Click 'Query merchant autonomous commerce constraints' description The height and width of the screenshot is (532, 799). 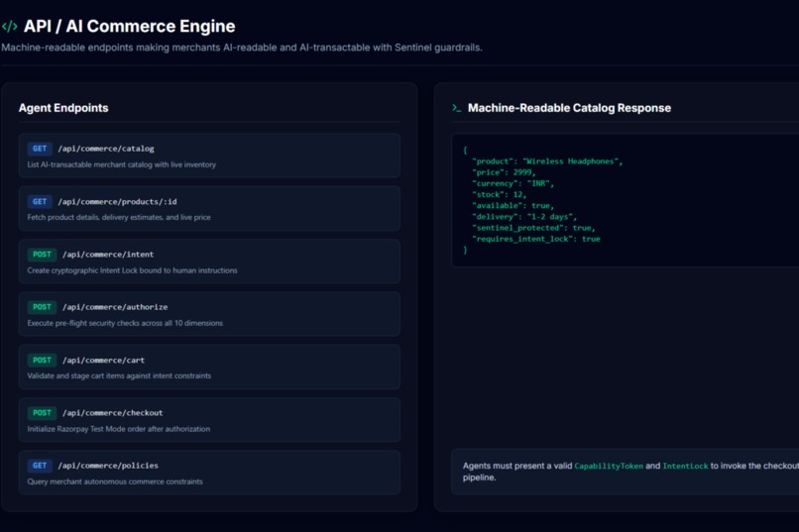[115, 481]
